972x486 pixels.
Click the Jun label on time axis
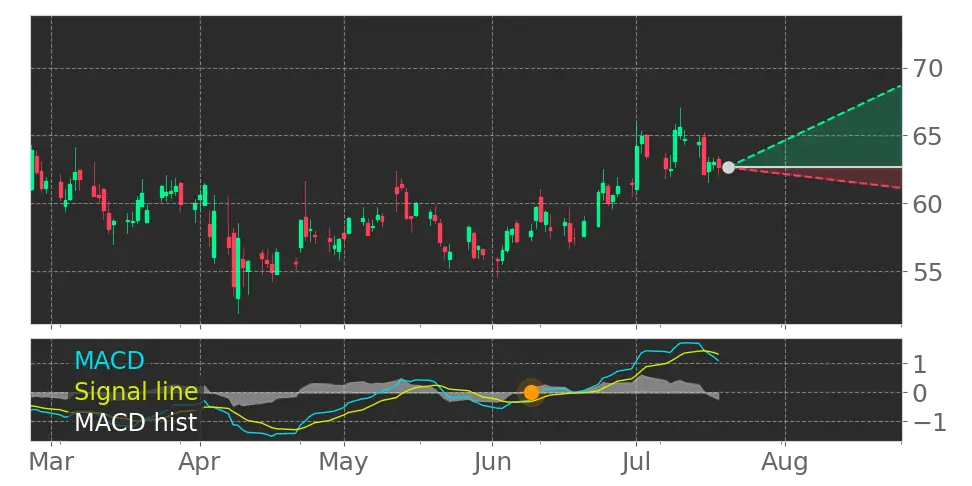coord(492,462)
